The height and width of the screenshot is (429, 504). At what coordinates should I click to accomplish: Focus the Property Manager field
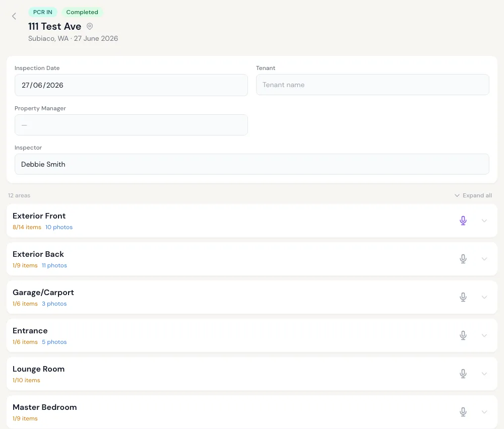coord(131,125)
